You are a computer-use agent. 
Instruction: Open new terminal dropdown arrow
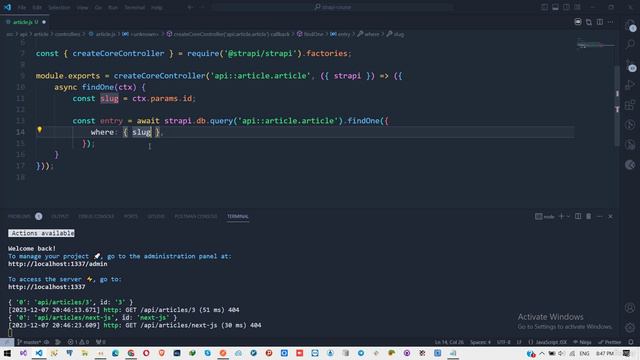click(x=568, y=216)
